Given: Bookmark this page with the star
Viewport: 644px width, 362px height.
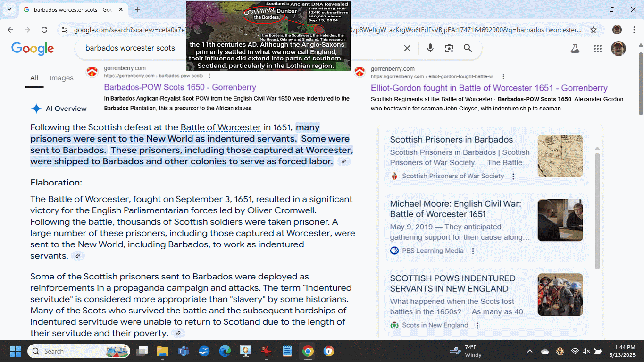Looking at the screenshot, I should click(x=594, y=30).
